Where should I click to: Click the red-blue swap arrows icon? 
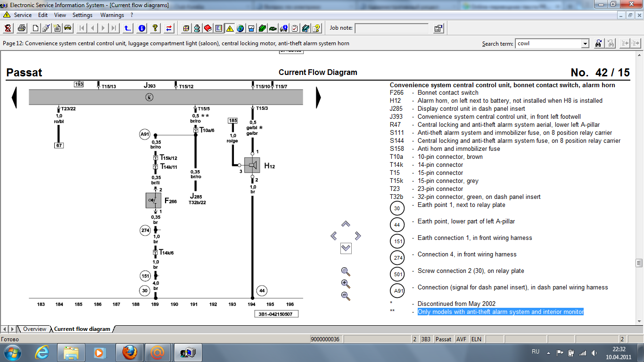(x=169, y=28)
